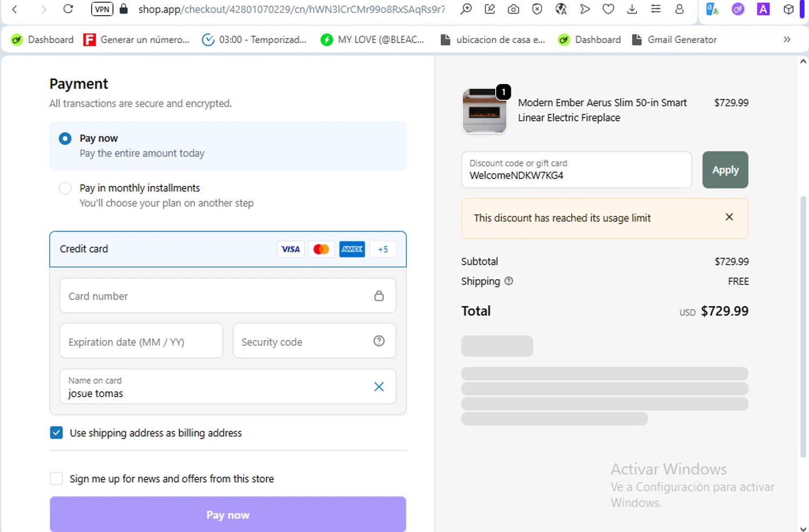Open the purple round extension icon

click(738, 9)
